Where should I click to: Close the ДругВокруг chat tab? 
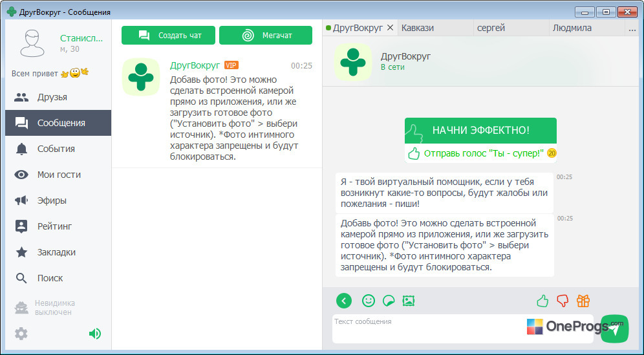[x=391, y=28]
